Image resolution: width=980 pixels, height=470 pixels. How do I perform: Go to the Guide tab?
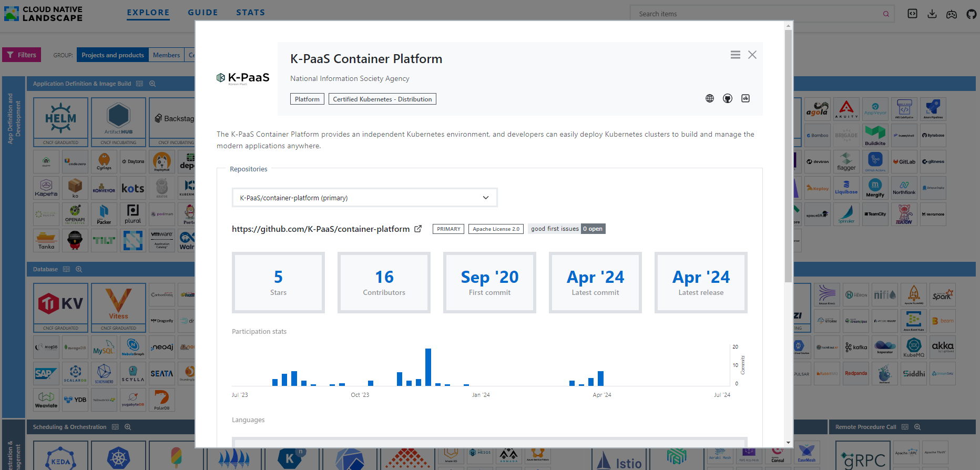[x=202, y=13]
